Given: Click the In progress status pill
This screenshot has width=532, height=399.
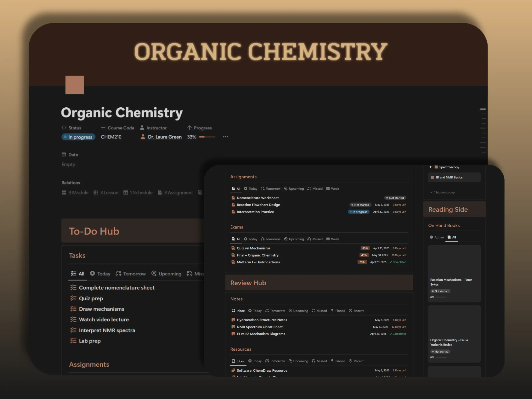Looking at the screenshot, I should point(78,137).
